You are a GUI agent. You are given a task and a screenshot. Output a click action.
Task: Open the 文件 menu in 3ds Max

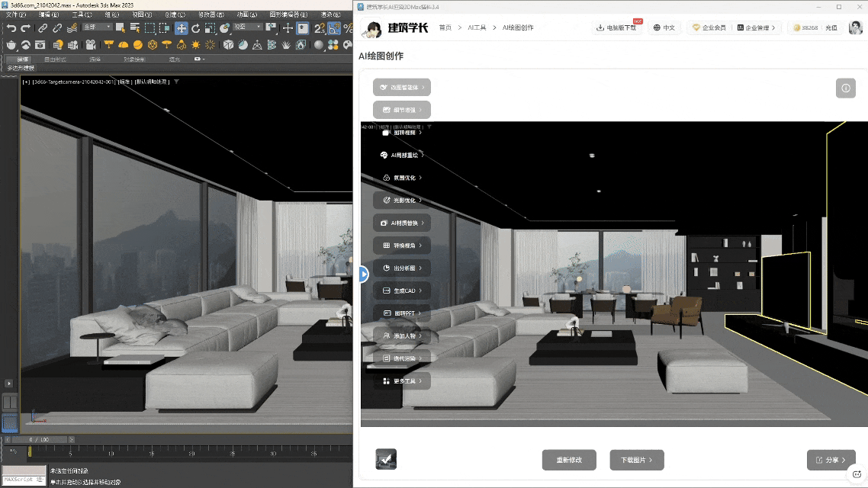15,14
